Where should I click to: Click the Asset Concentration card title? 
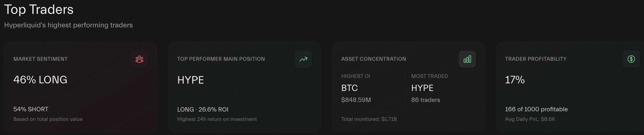(x=374, y=59)
